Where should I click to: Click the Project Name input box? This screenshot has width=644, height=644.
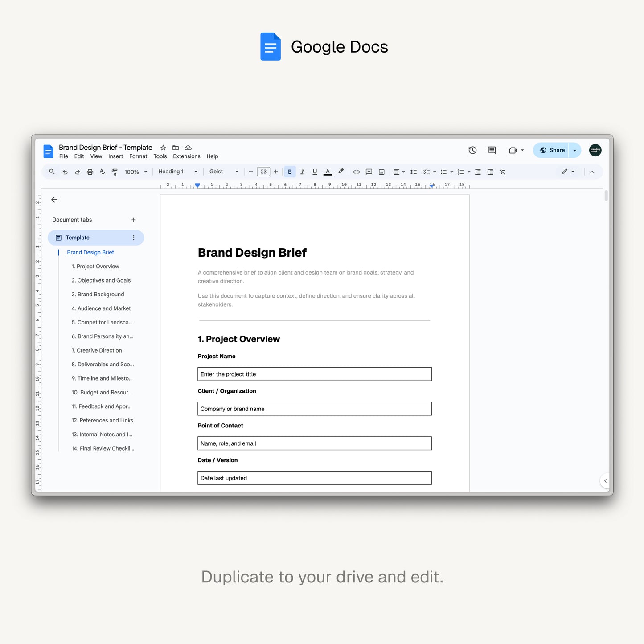click(314, 374)
